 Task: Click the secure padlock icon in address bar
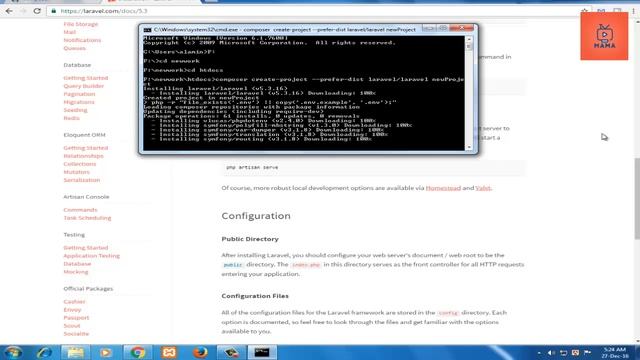53,11
